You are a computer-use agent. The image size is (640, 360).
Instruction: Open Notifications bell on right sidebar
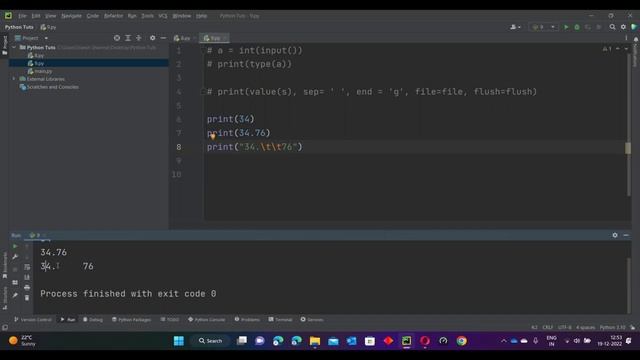pos(636,39)
